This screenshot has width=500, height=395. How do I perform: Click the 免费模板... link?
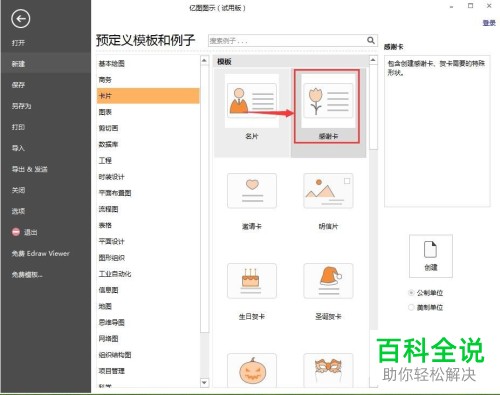27,275
